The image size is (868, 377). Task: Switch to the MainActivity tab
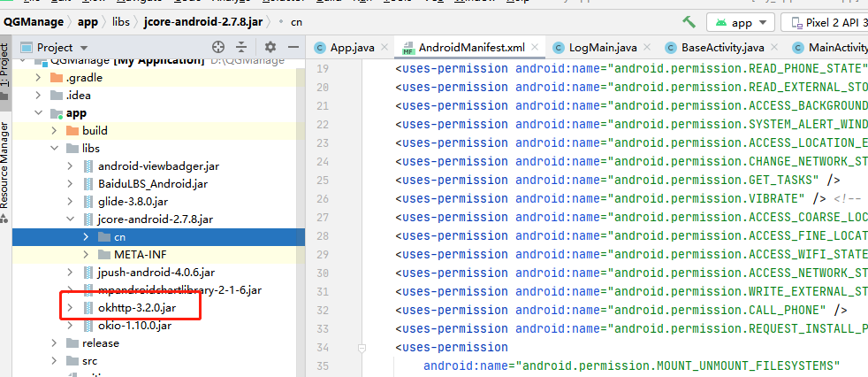(830, 47)
